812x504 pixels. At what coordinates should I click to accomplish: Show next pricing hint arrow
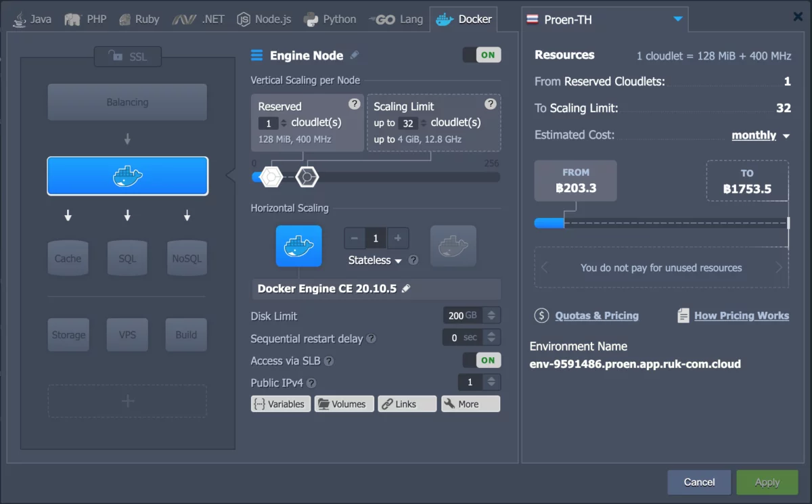[x=779, y=268]
